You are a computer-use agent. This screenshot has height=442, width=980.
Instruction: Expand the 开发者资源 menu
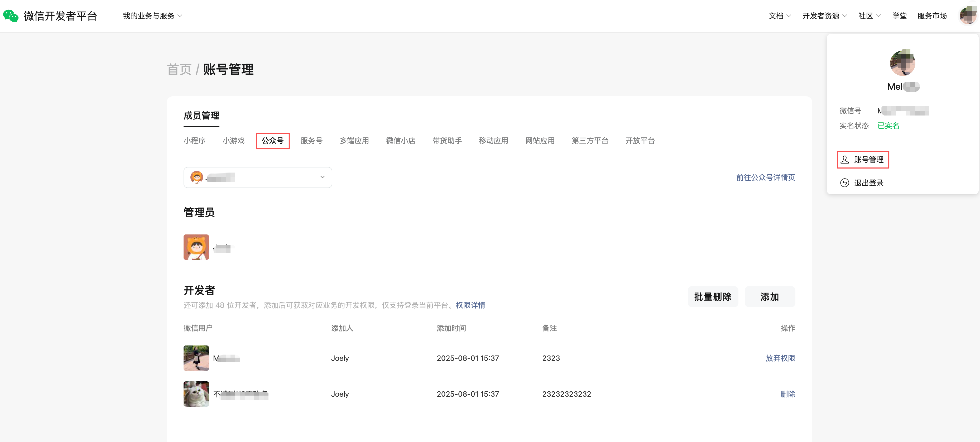(824, 16)
